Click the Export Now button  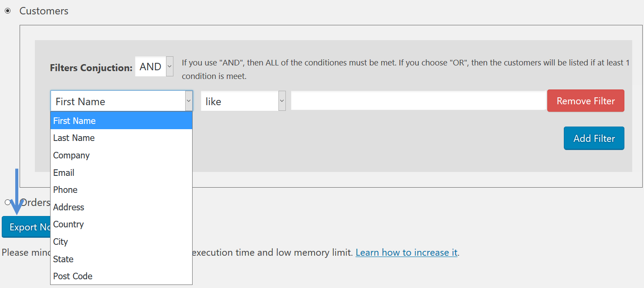point(26,227)
